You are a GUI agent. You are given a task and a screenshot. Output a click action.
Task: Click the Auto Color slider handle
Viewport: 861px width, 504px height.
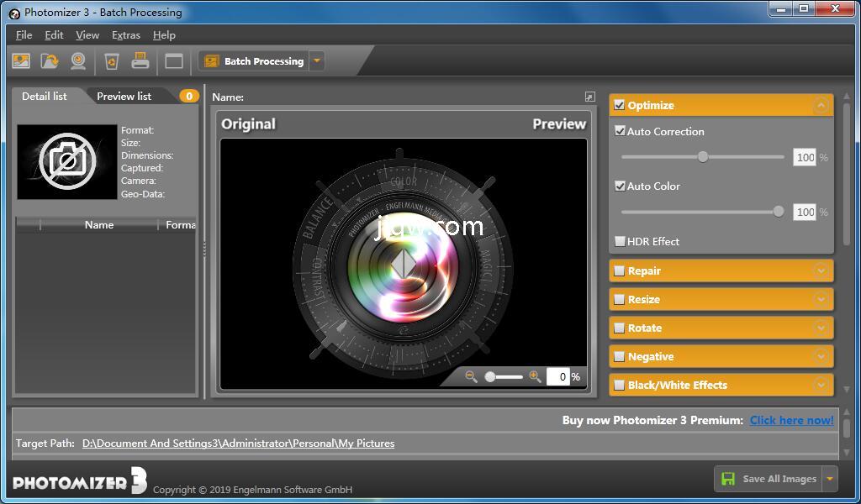779,212
